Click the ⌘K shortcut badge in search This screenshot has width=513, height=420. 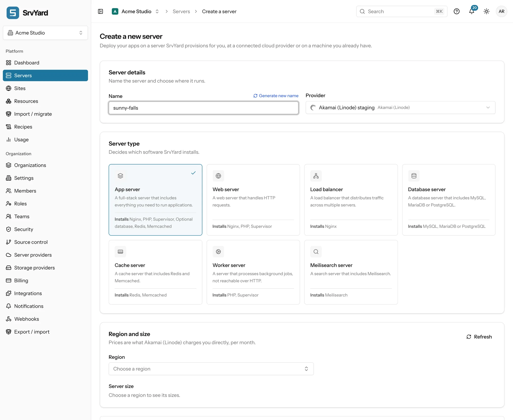[439, 12]
